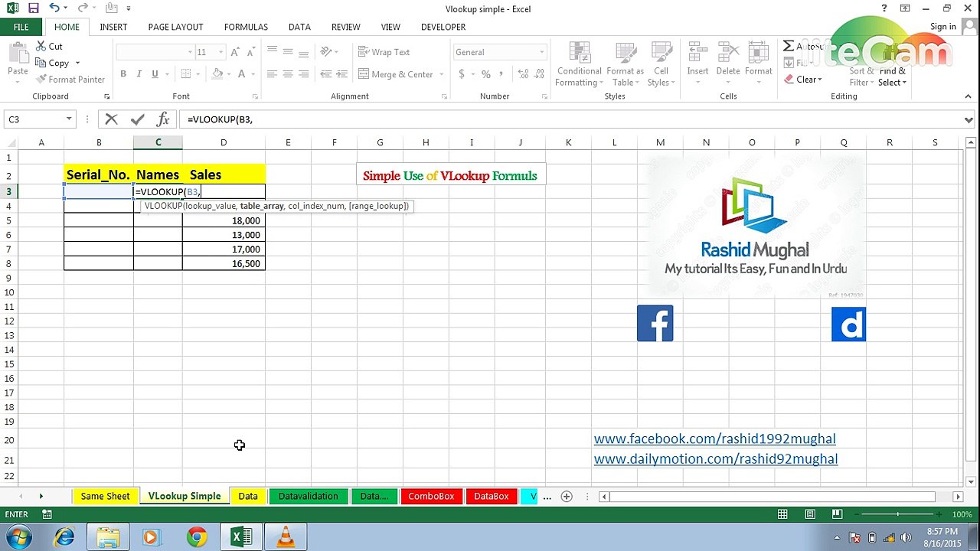Sign in to Office account

coord(942,27)
